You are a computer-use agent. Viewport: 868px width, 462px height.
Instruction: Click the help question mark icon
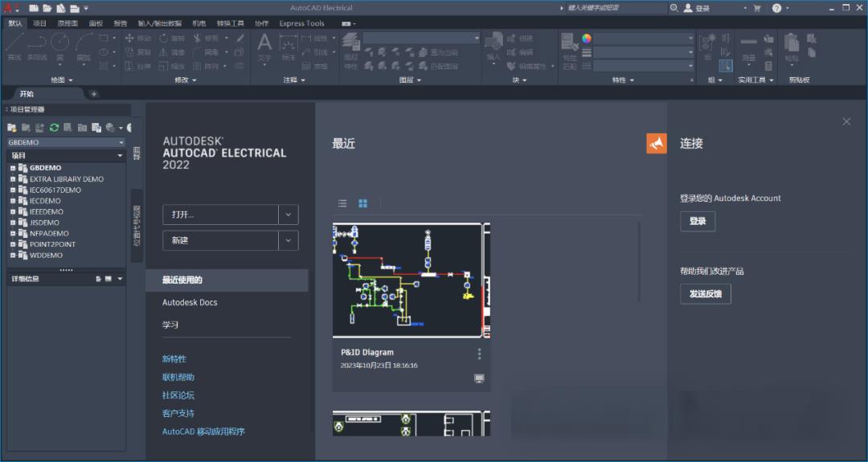[x=776, y=8]
